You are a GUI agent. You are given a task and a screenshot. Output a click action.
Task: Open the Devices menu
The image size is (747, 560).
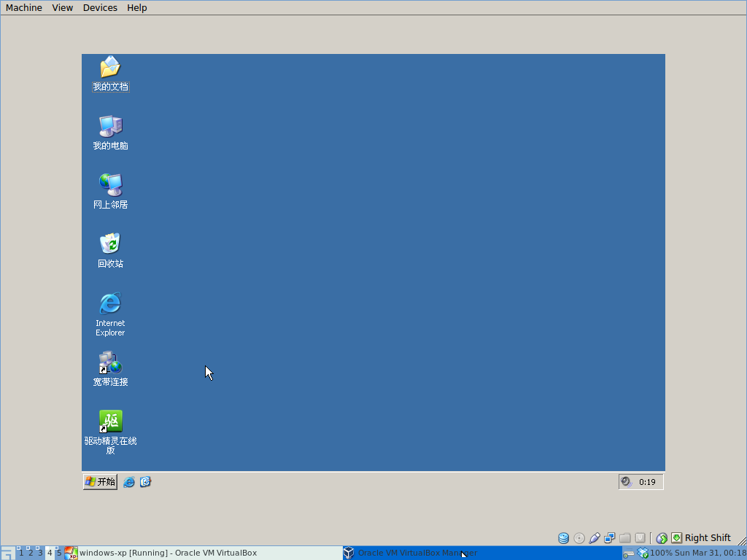pos(100,7)
